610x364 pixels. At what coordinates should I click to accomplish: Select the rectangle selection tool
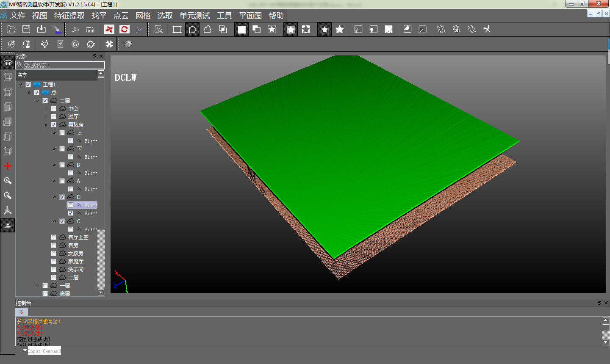(x=177, y=29)
